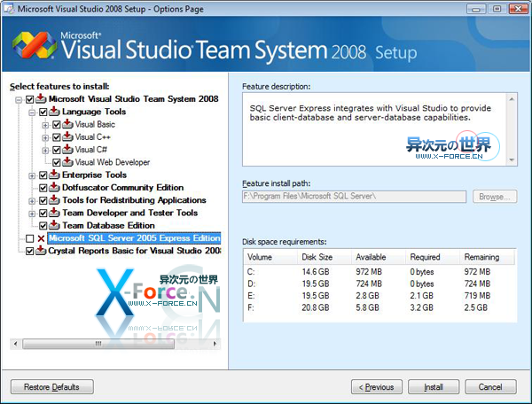Expand Team Developer and Tester Tools node
Image resolution: width=532 pixels, height=404 pixels.
click(32, 214)
